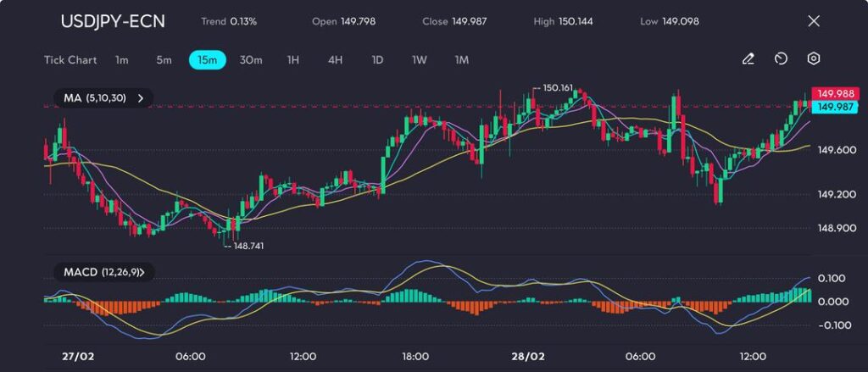
Task: Click the clock history icon
Action: click(781, 59)
